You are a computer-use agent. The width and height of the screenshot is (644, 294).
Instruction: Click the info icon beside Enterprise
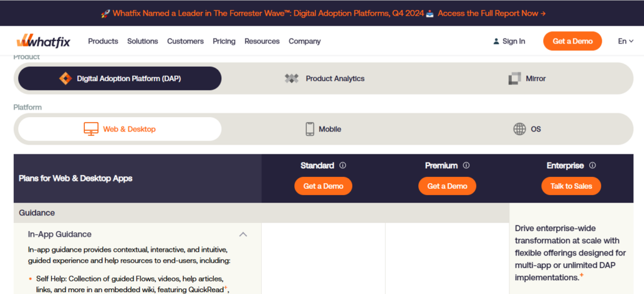click(x=592, y=166)
